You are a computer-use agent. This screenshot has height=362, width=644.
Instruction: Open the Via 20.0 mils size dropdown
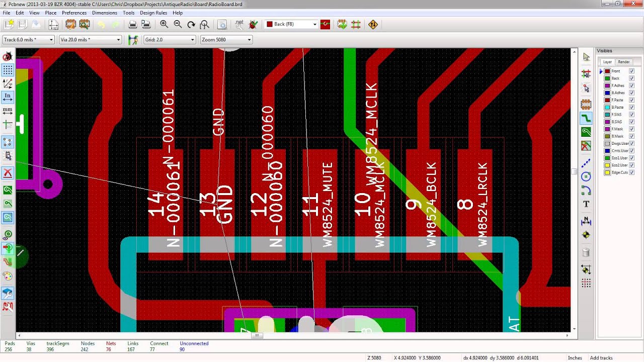[90, 40]
